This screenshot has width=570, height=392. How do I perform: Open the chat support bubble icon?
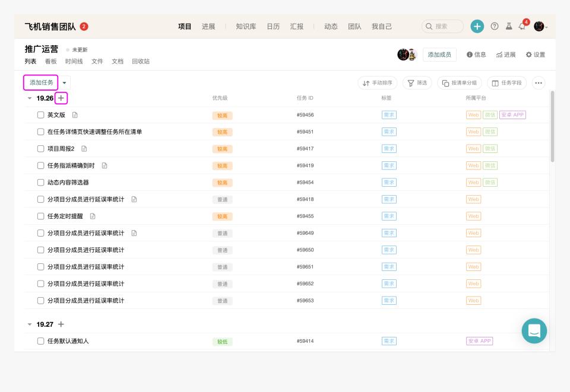534,331
